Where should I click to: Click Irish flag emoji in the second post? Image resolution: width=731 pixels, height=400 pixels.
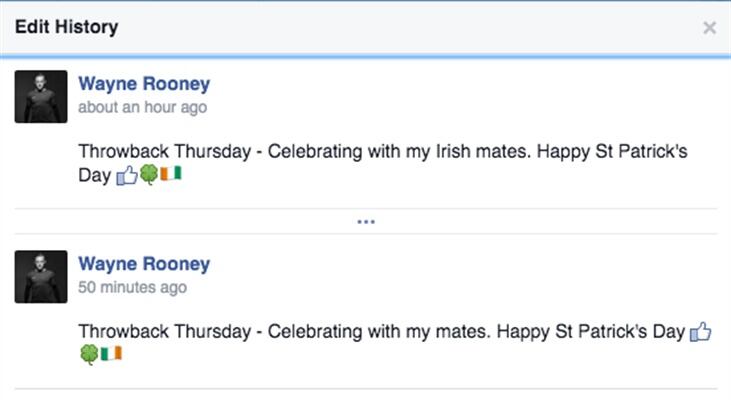point(111,353)
